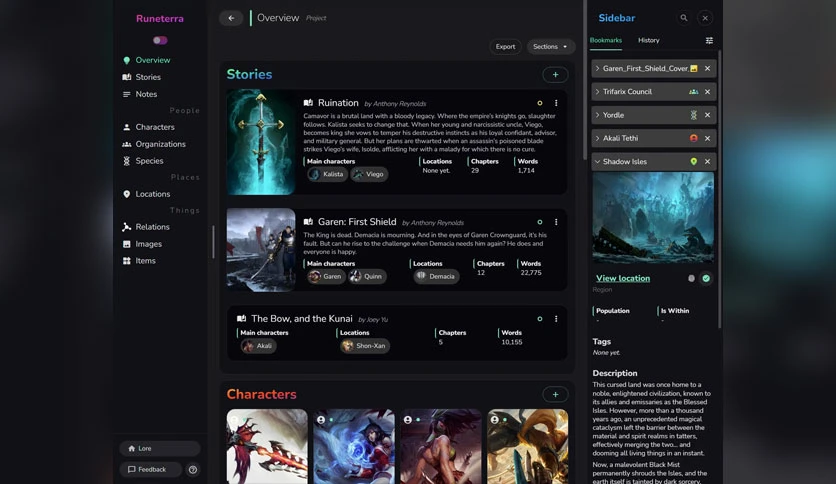Click the Relations icon in navigation

coord(126,227)
